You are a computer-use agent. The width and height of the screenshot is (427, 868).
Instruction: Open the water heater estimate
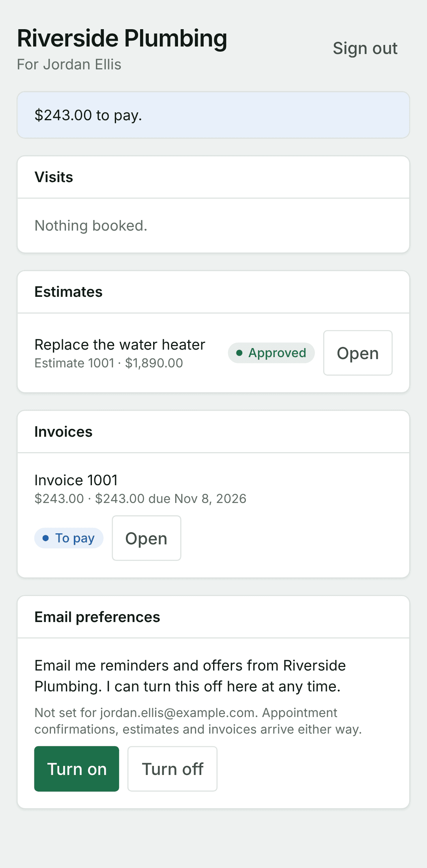point(358,353)
